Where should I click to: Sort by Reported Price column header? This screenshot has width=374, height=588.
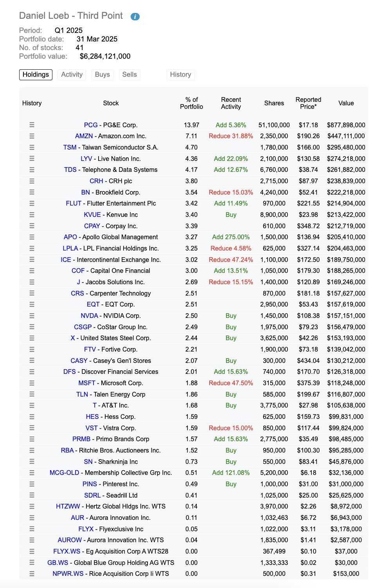click(308, 103)
